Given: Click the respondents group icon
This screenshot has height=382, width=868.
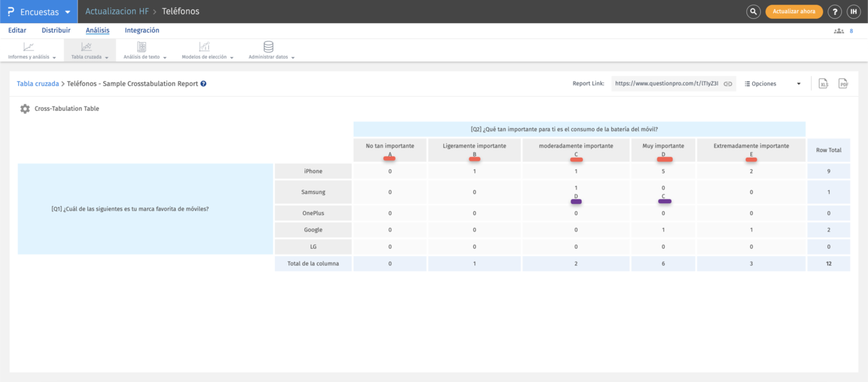Looking at the screenshot, I should tap(839, 31).
